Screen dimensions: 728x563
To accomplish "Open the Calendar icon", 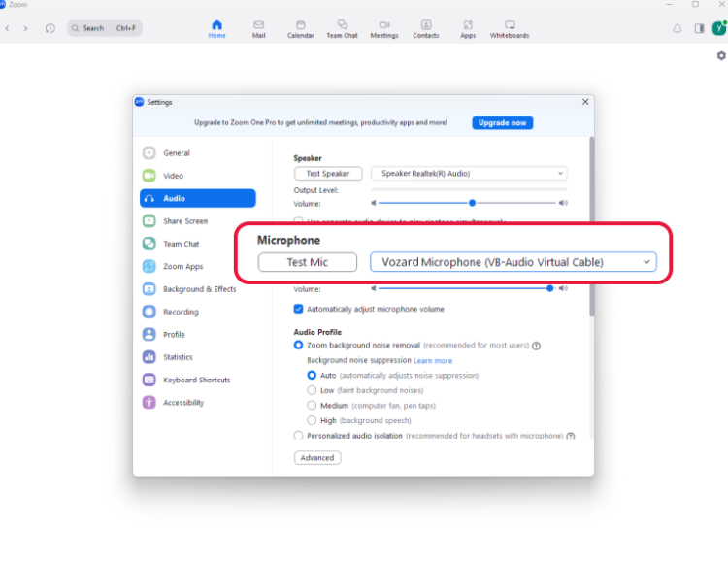I will click(300, 29).
